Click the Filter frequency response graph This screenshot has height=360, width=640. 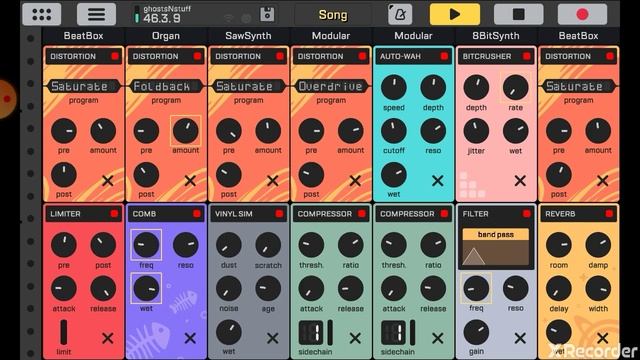coord(496,253)
